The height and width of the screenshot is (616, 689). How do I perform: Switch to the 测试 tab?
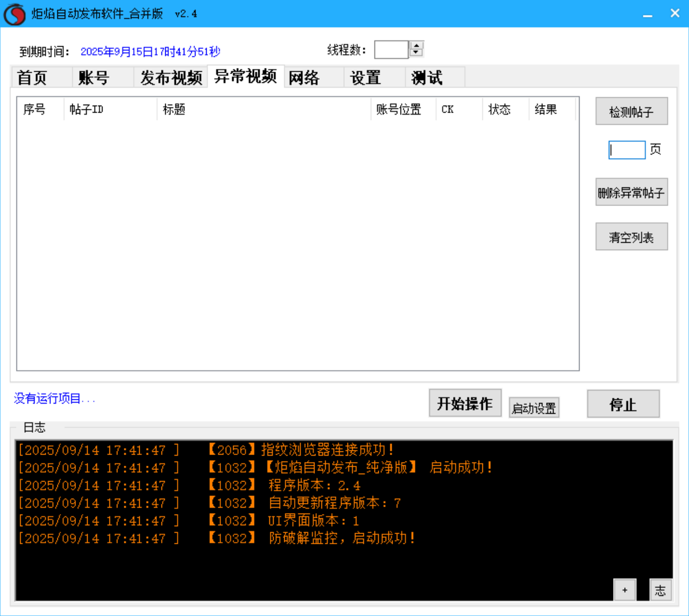pyautogui.click(x=427, y=78)
